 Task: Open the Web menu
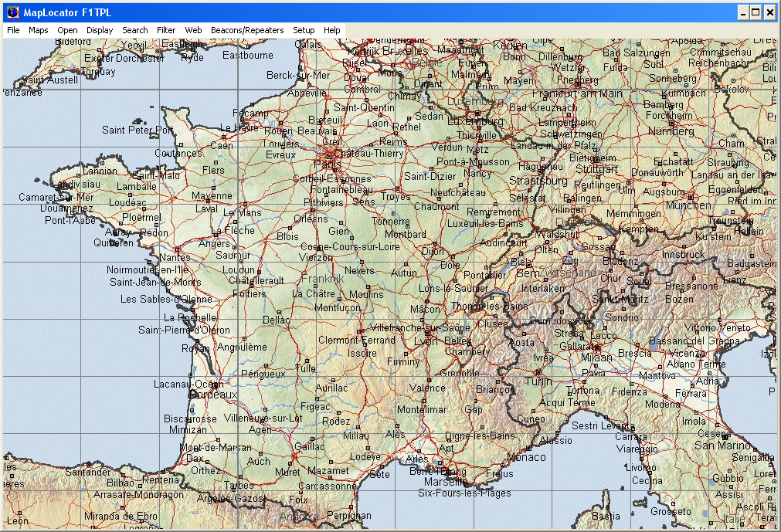(x=193, y=30)
